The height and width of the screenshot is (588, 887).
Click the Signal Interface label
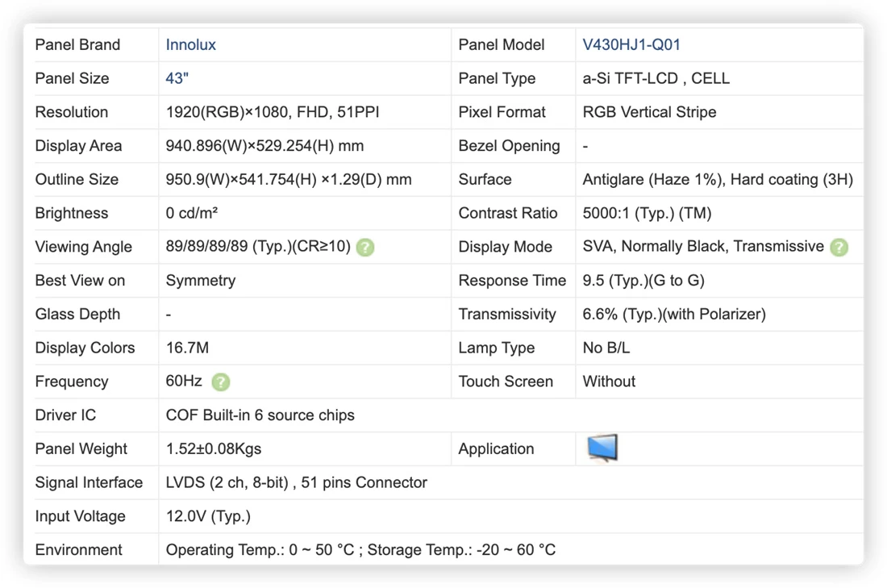click(89, 482)
